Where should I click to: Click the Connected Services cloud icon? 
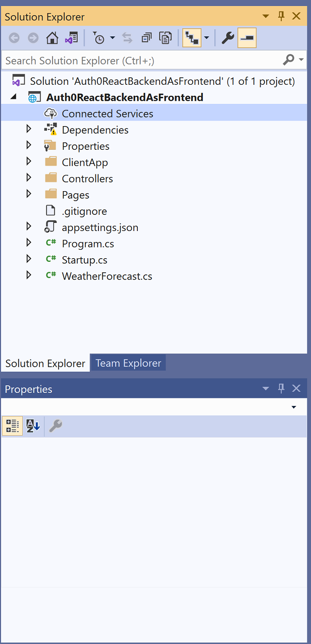coord(50,113)
